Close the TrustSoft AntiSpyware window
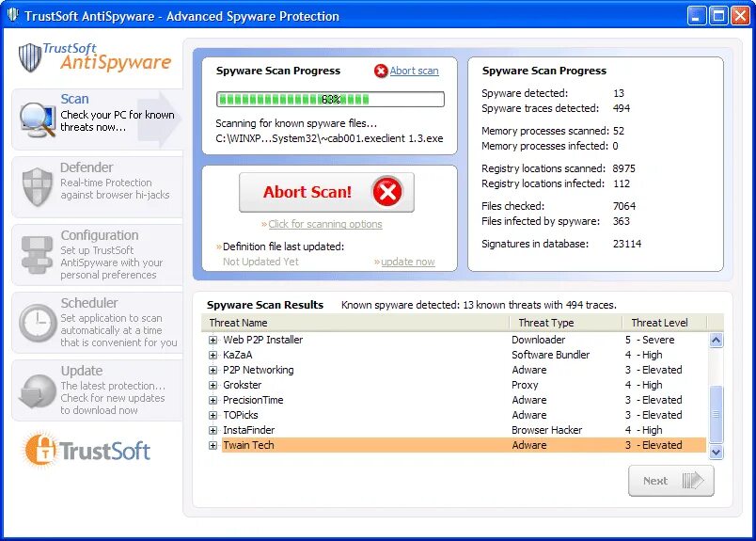The width and height of the screenshot is (756, 541). pos(740,16)
